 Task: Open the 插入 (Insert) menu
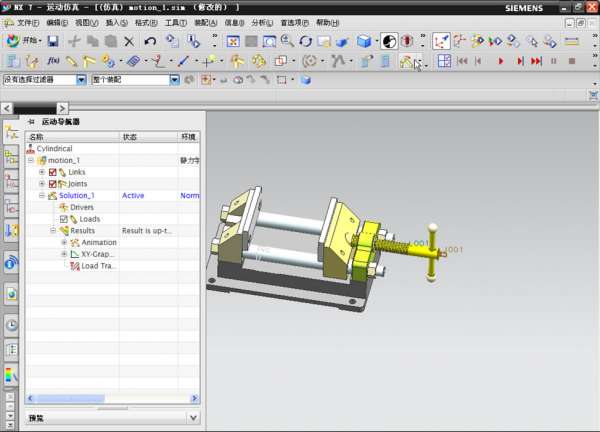coord(116,23)
